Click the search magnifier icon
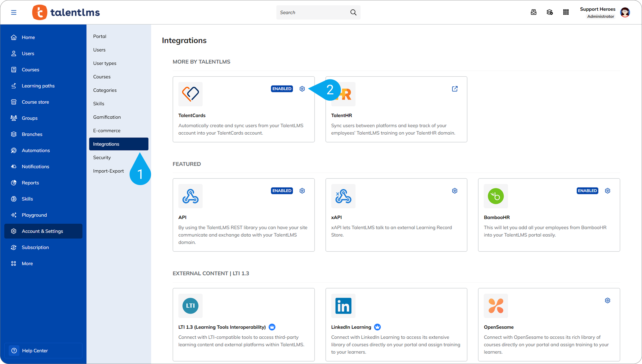Viewport: 642px width, 364px height. pyautogui.click(x=353, y=12)
